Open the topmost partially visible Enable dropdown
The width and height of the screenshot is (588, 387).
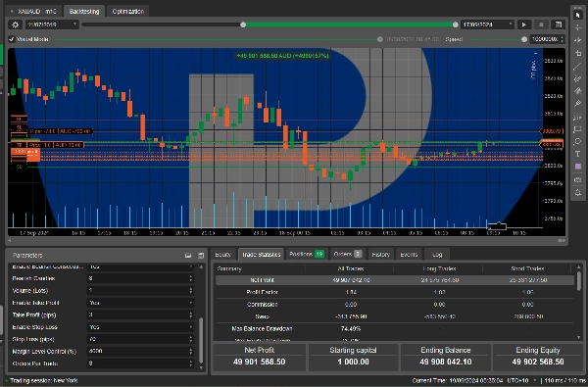(140, 267)
